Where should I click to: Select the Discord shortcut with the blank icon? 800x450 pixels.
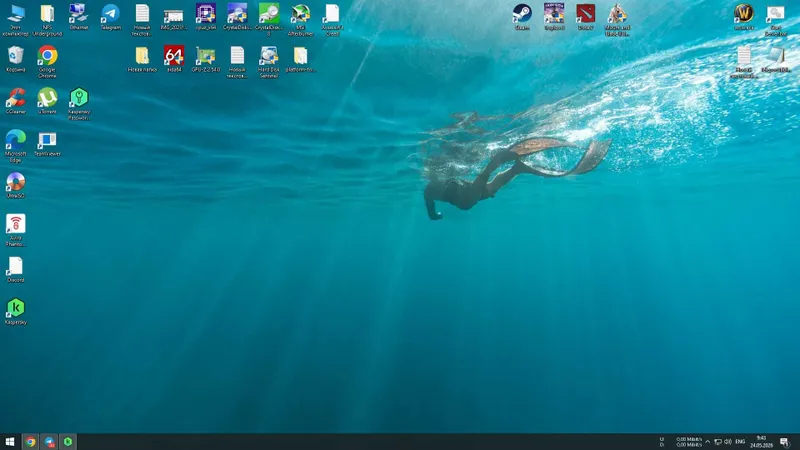click(16, 269)
